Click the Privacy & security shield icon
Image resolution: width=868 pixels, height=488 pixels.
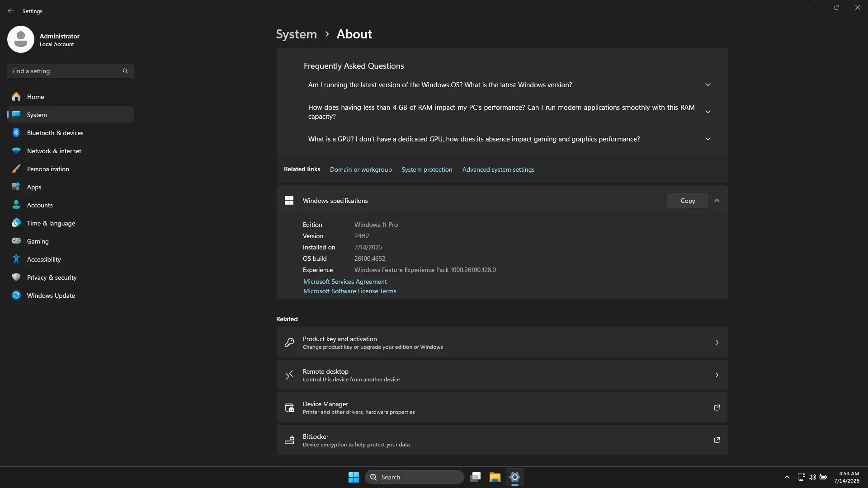pos(16,277)
